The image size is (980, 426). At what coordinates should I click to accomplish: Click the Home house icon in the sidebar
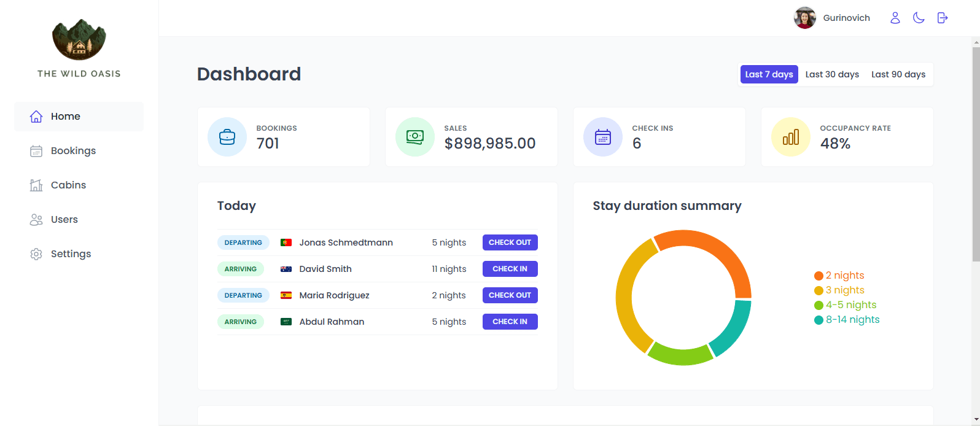coord(36,117)
